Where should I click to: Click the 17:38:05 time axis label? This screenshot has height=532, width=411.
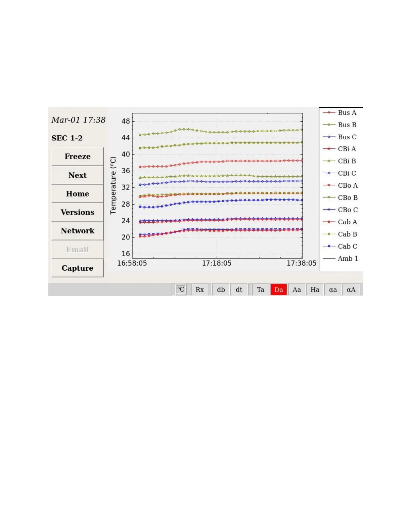[301, 263]
